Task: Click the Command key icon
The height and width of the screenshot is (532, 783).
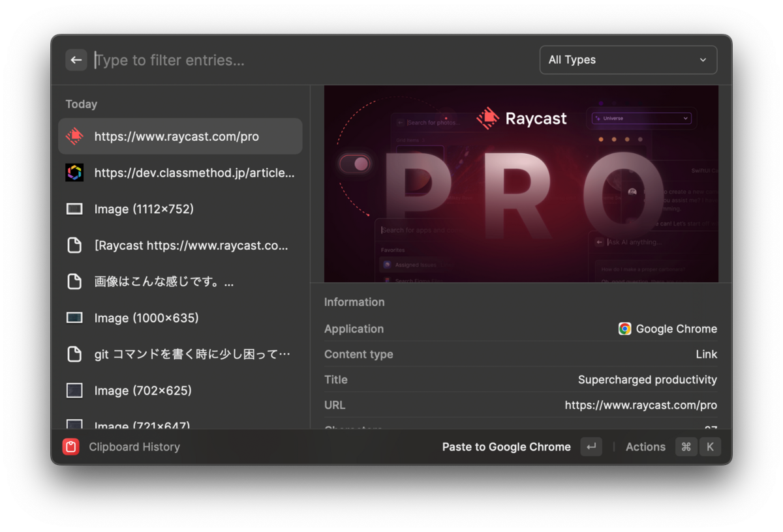Action: coord(686,447)
